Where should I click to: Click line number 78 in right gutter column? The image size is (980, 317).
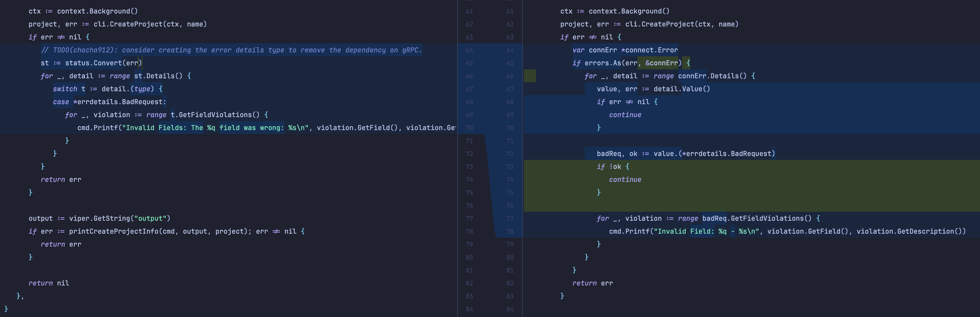pos(510,231)
